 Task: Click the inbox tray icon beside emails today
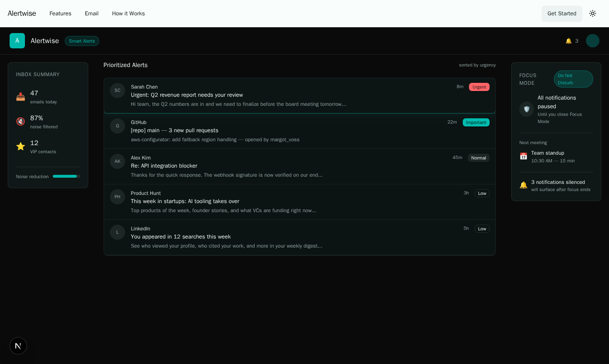[21, 97]
